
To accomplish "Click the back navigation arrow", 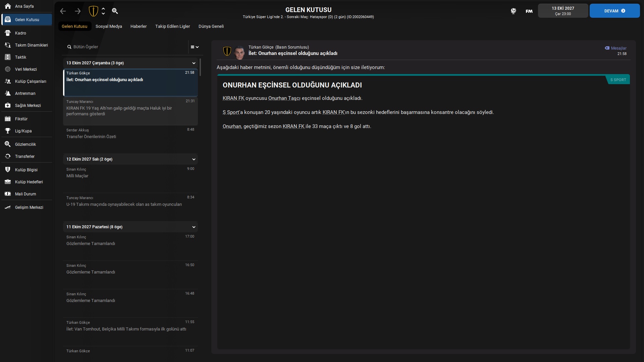I will pyautogui.click(x=63, y=11).
